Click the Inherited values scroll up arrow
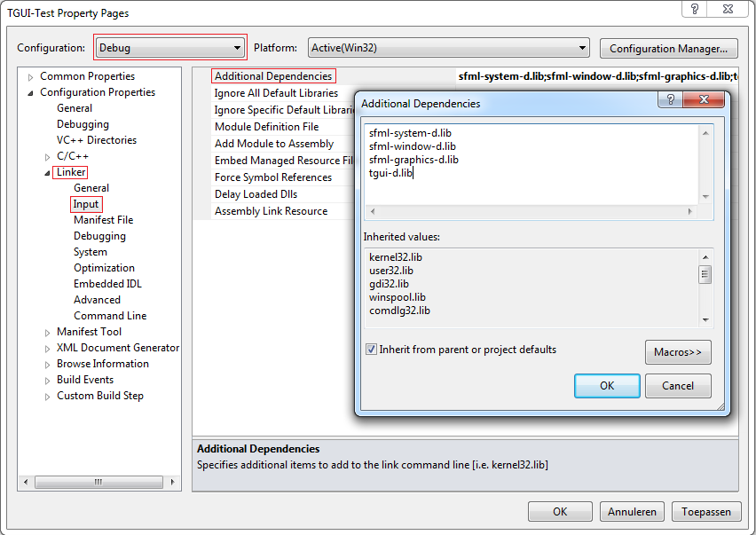The image size is (756, 535). click(705, 257)
